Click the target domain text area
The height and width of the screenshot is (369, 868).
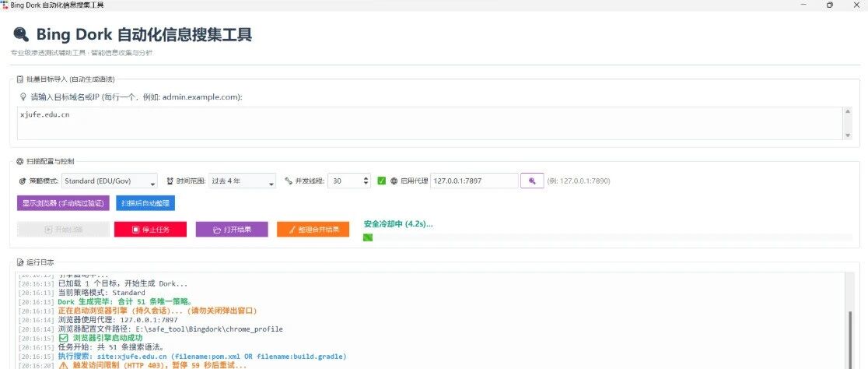click(430, 123)
